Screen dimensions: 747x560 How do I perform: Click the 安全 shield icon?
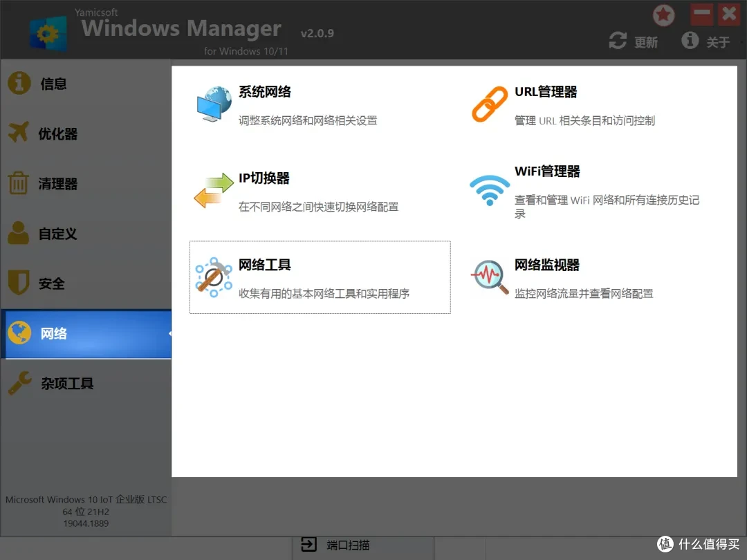click(19, 283)
